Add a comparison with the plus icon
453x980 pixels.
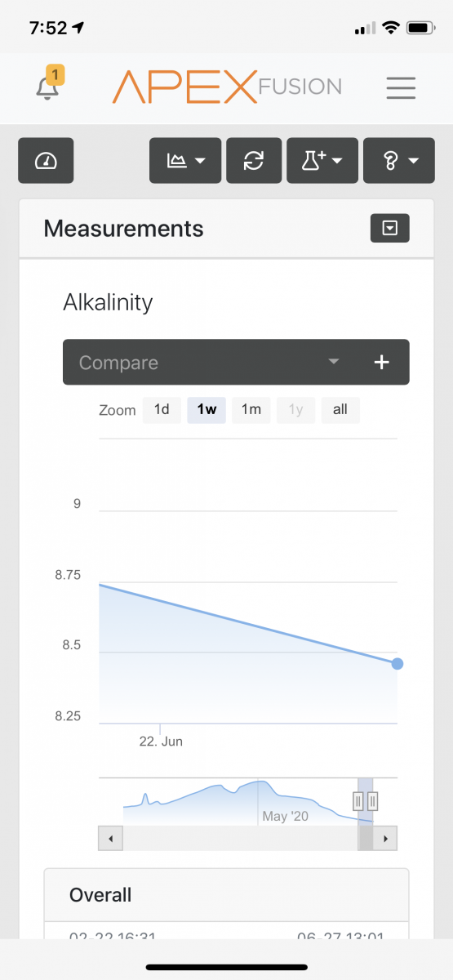tap(381, 362)
